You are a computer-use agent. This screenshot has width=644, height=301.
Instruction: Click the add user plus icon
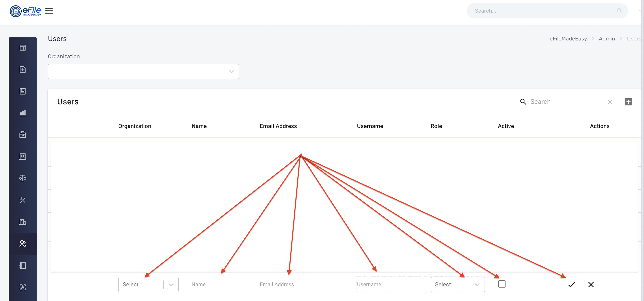(628, 102)
